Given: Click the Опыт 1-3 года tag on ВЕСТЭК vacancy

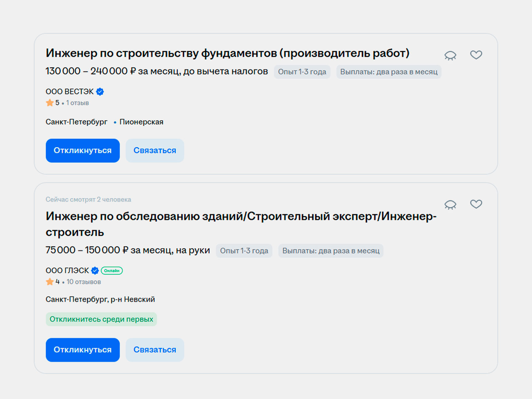Looking at the screenshot, I should [302, 72].
